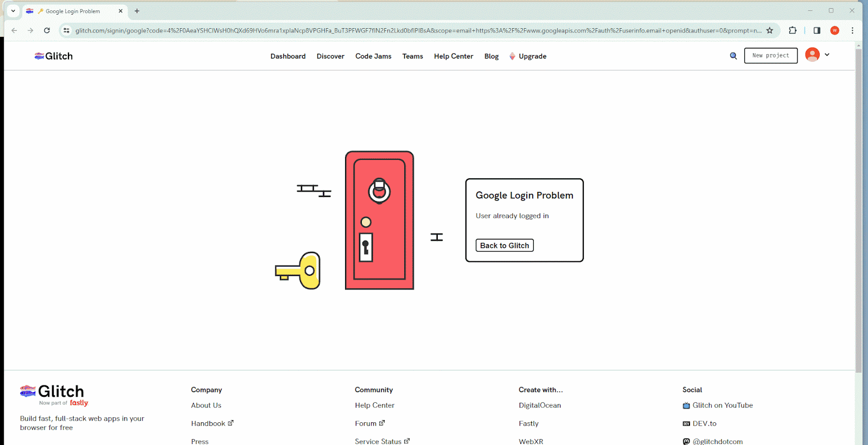
Task: Open Help Center in the top navigation
Action: tap(454, 56)
